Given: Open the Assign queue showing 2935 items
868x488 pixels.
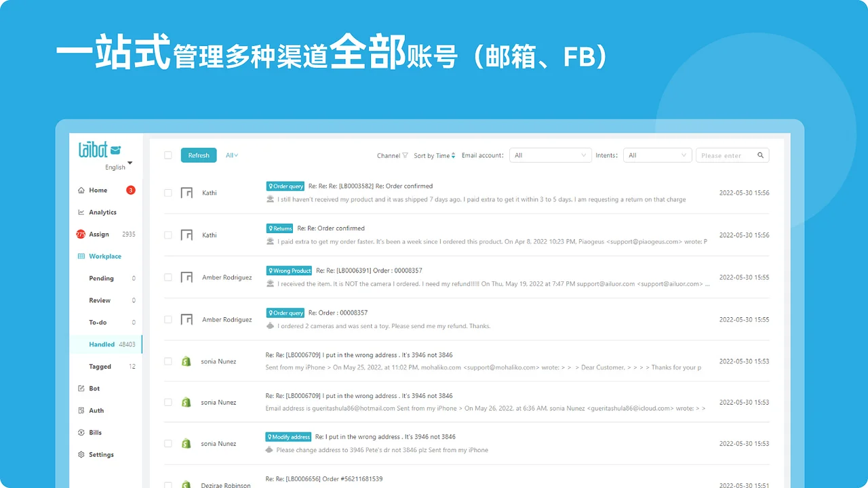Looking at the screenshot, I should pyautogui.click(x=98, y=234).
